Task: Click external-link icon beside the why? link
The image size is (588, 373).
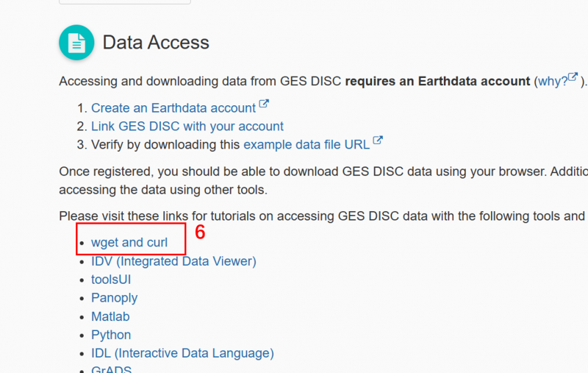Action: tap(574, 77)
